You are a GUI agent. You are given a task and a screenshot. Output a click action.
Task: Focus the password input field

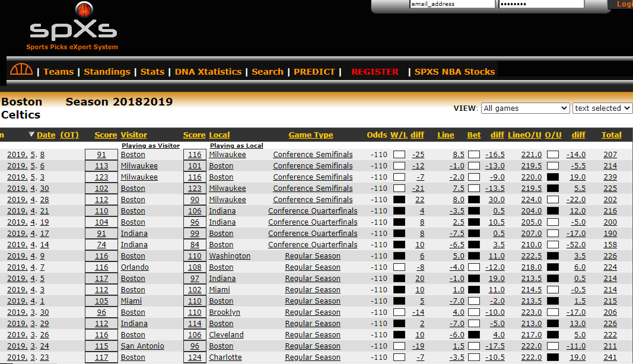point(541,4)
